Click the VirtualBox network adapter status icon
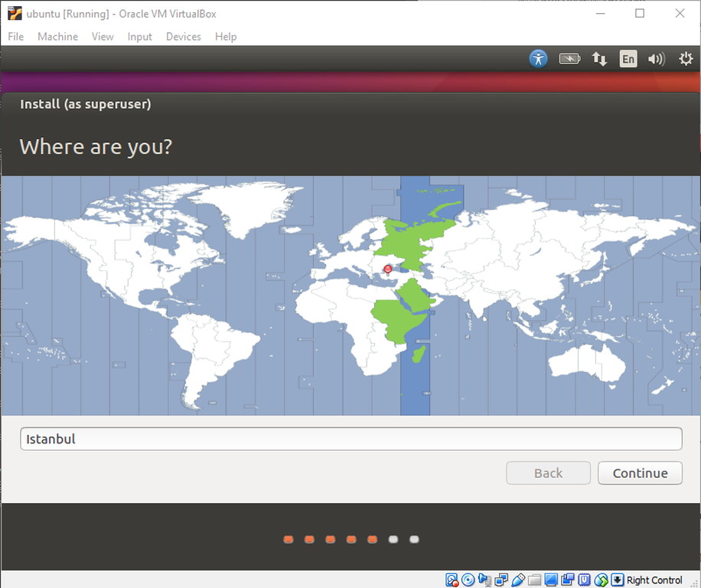Viewport: 701px width, 588px height. [x=501, y=580]
